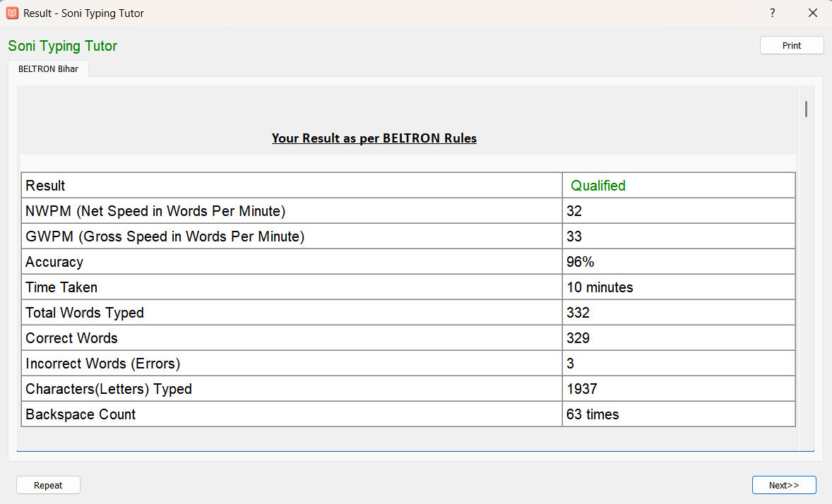Click Your Result as per BELTRON Rules title
This screenshot has width=832, height=504.
[374, 138]
